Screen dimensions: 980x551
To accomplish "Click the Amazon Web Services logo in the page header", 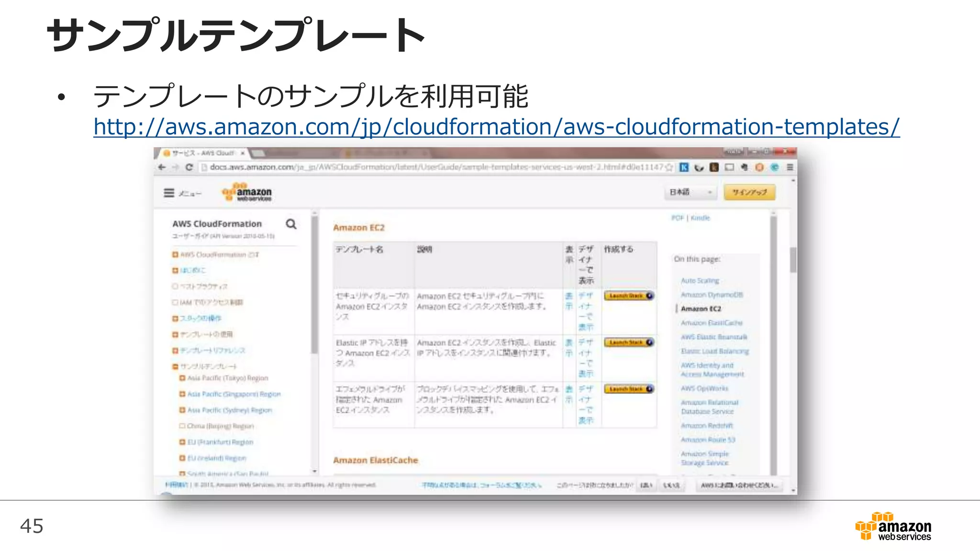I will [x=247, y=192].
